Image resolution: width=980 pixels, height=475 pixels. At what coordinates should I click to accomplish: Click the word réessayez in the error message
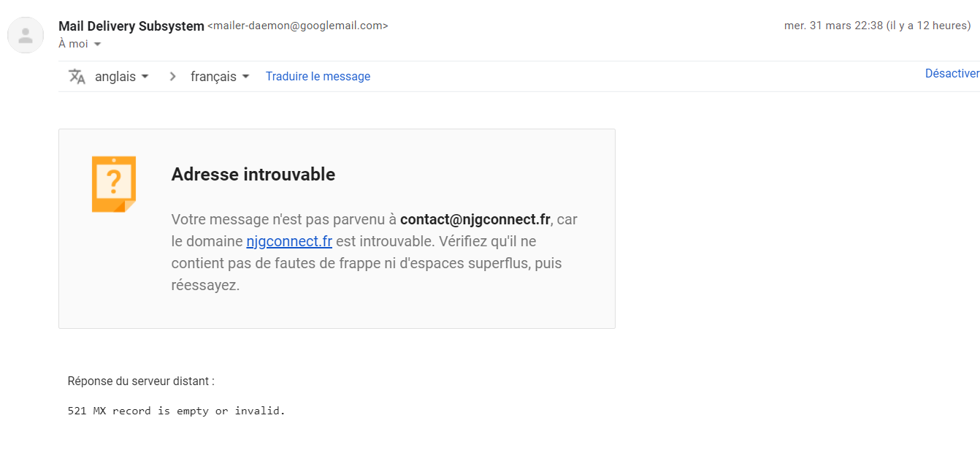(204, 285)
